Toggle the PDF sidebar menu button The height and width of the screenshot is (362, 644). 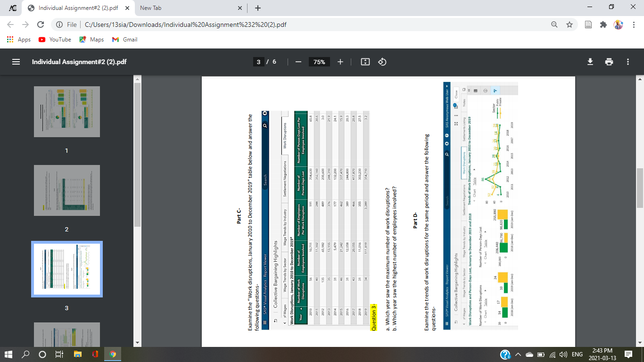16,62
